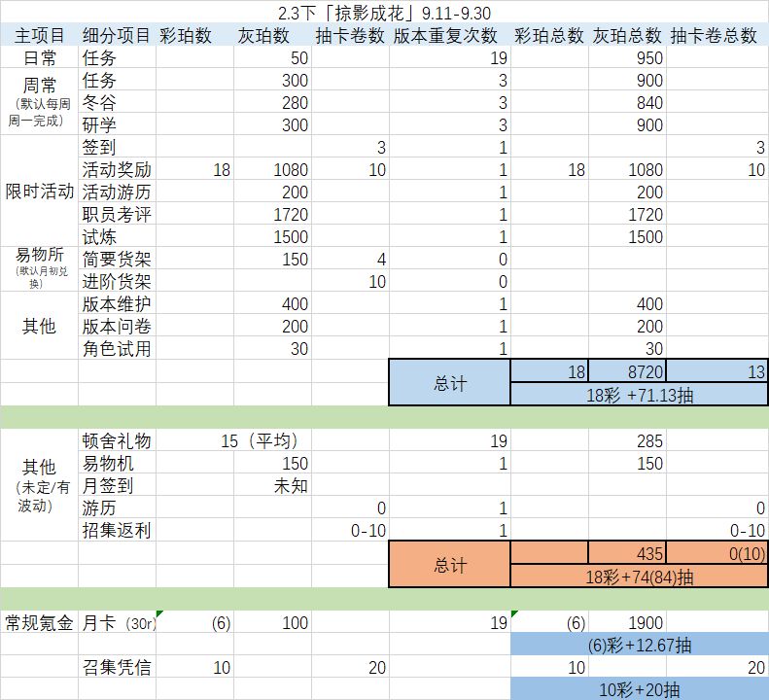The image size is (769, 700).
Task: Click the 15（平均）cell for 顿舍礼物
Action: (233, 440)
